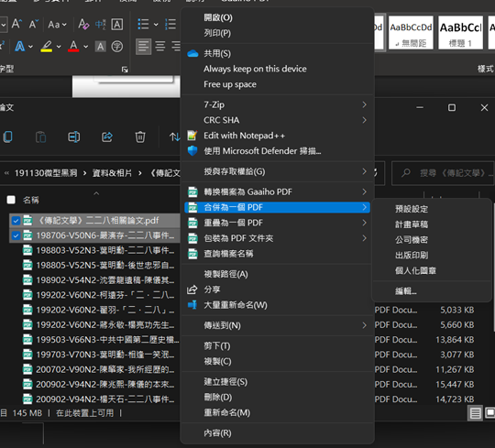Click Explorer sort icon
The width and height of the screenshot is (495, 448).
174,137
